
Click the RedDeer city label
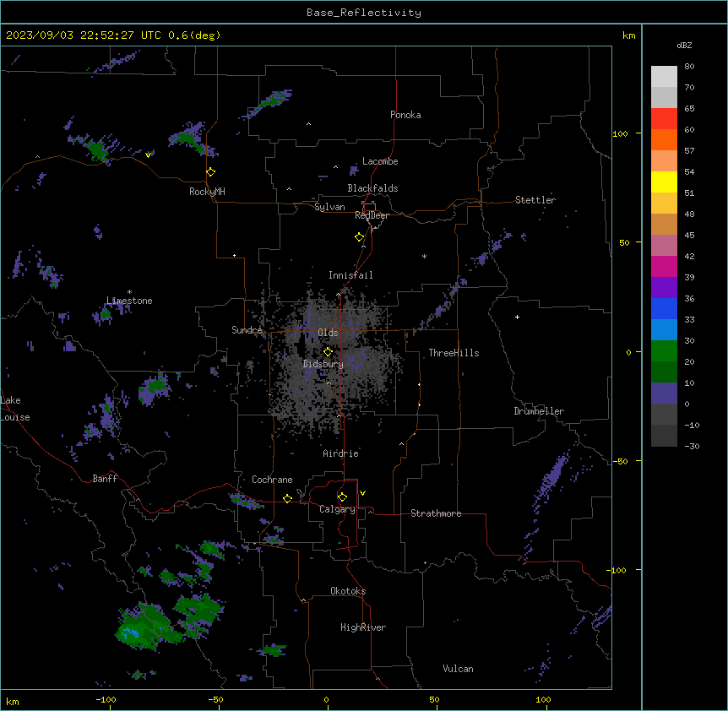[x=372, y=215]
